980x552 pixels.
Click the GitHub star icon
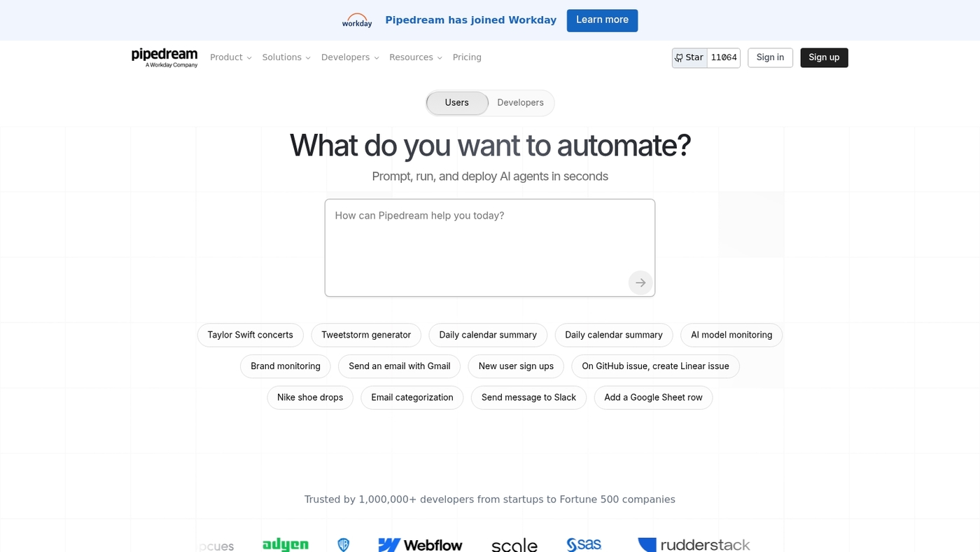(678, 57)
